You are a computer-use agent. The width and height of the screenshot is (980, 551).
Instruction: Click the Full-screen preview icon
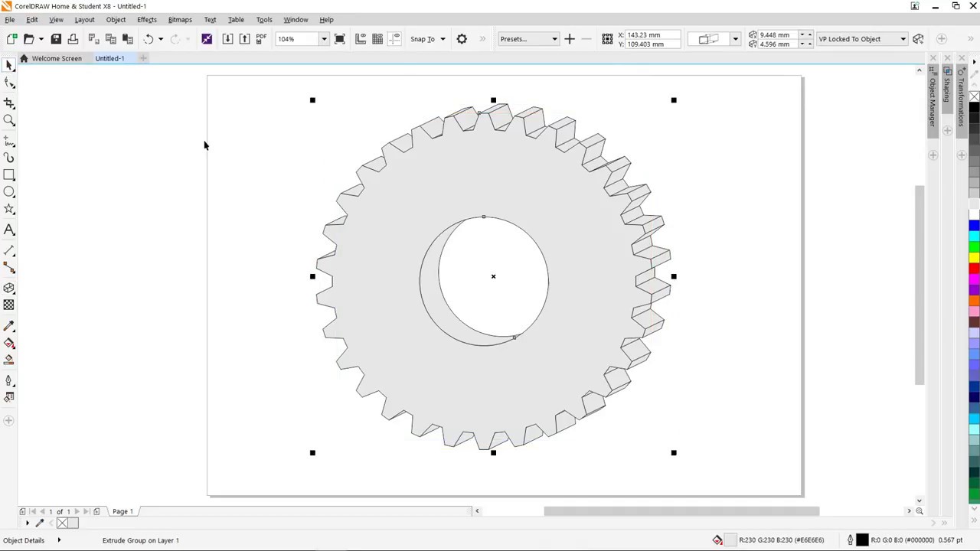pyautogui.click(x=340, y=39)
